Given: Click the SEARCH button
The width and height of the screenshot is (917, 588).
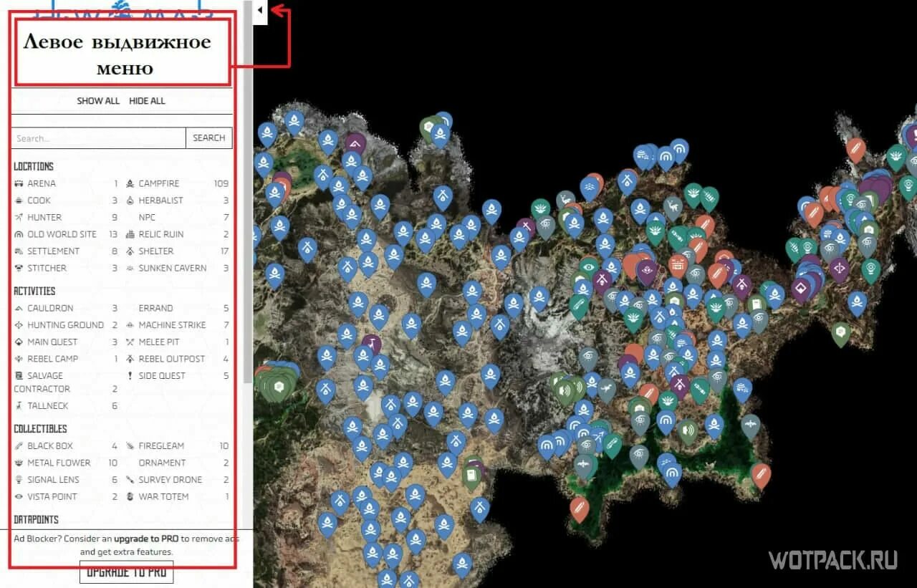Looking at the screenshot, I should click(209, 138).
